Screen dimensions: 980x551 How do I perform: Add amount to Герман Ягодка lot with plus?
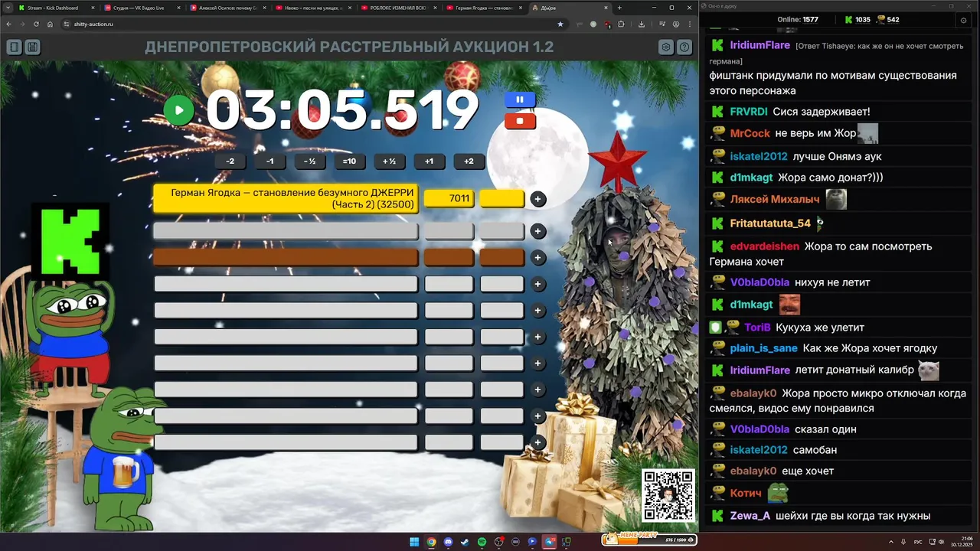538,199
